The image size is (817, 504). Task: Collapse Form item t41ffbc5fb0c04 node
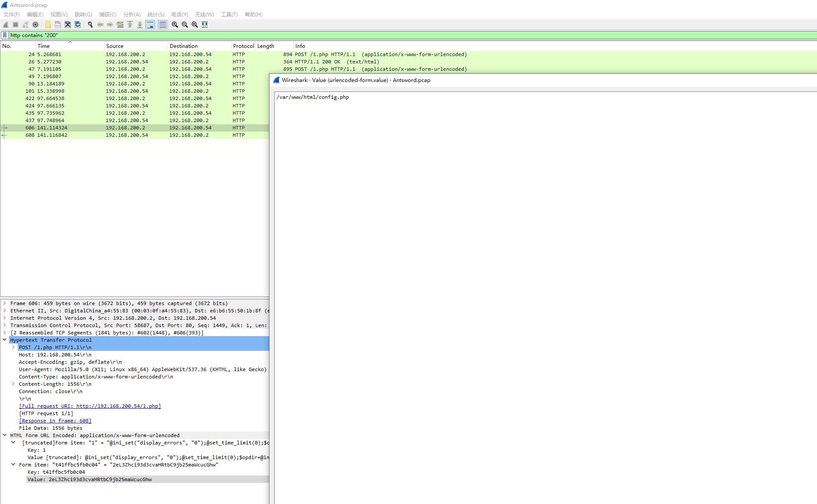click(x=13, y=465)
